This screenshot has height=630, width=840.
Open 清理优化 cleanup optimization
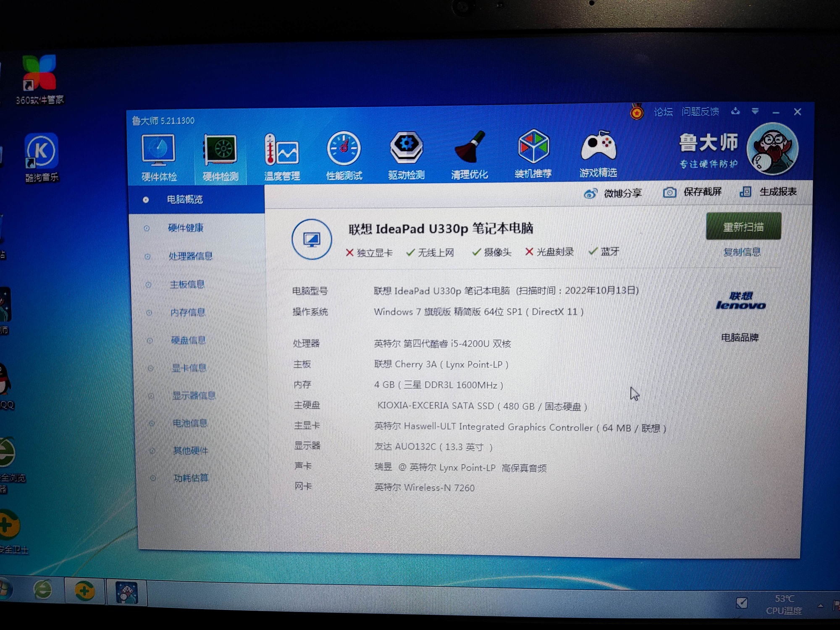469,155
